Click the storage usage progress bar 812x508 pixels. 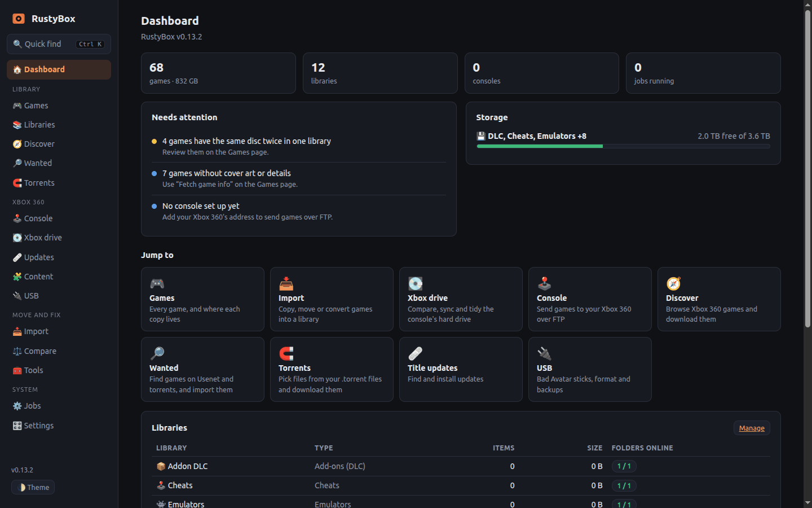[623, 146]
